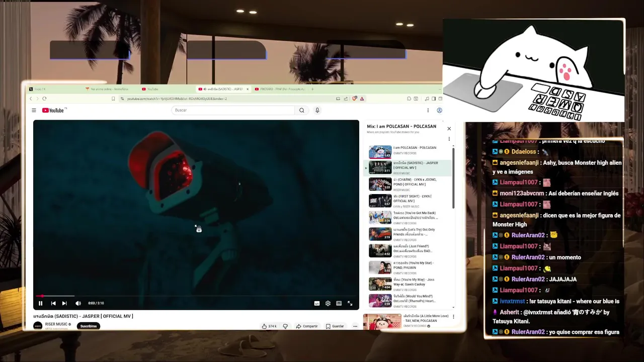Go back in the browser

pos(31,99)
